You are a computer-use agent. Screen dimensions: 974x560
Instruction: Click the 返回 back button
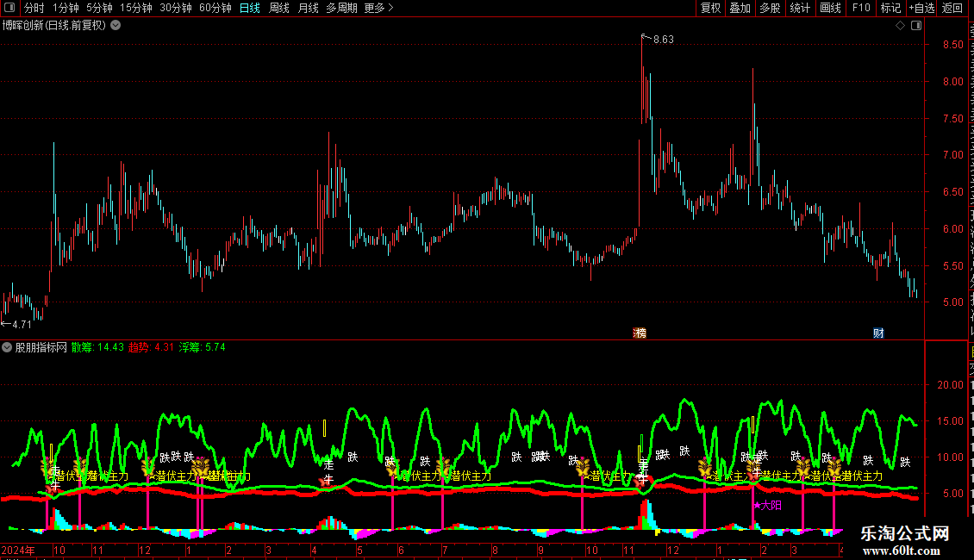click(x=952, y=8)
